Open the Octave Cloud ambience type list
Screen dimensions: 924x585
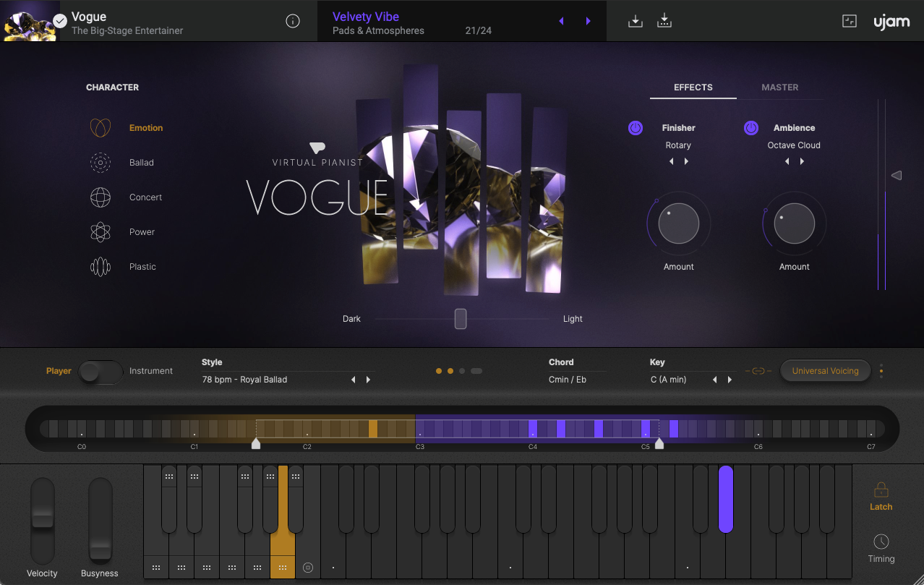click(x=794, y=145)
